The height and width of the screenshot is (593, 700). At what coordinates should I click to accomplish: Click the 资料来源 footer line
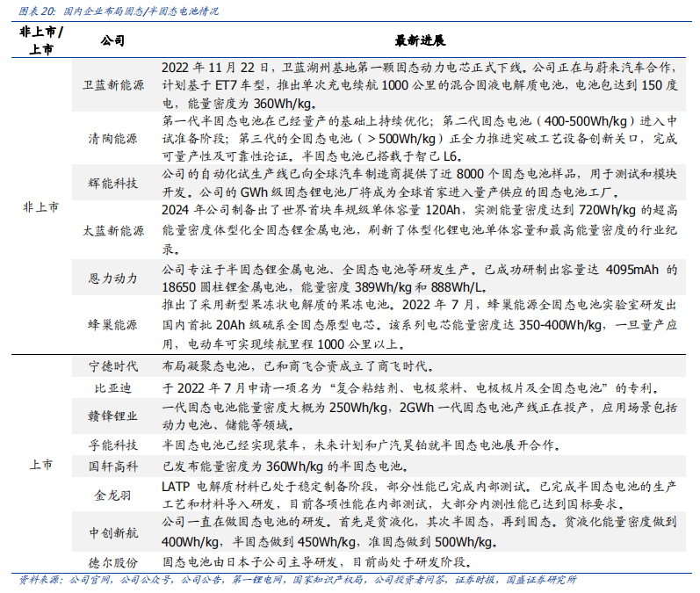298,580
